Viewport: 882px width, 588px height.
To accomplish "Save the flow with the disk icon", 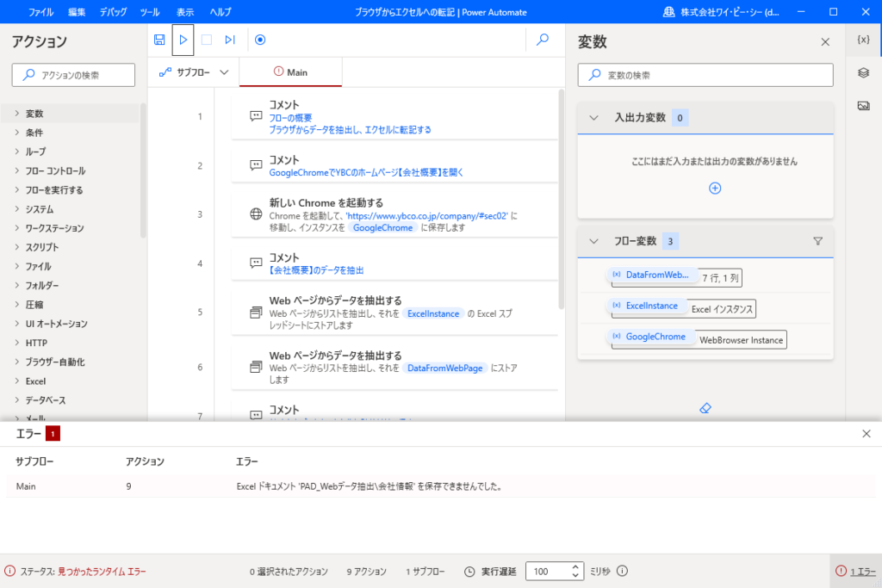I will (x=159, y=40).
